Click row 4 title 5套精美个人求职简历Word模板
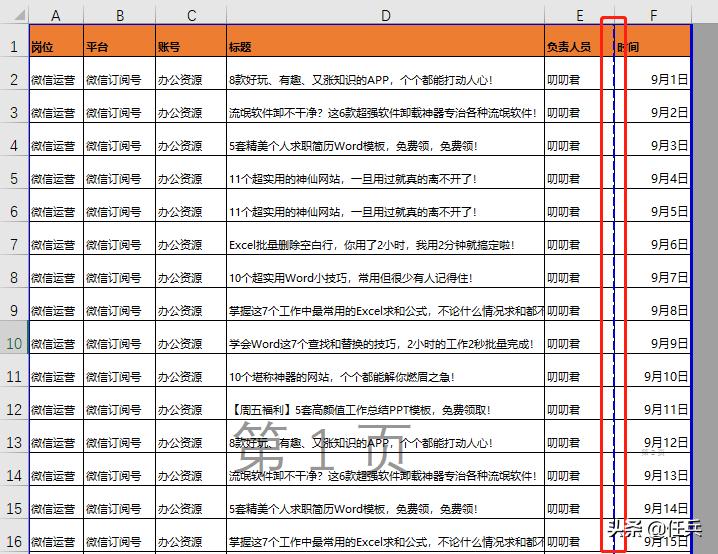This screenshot has width=718, height=554. click(386, 139)
